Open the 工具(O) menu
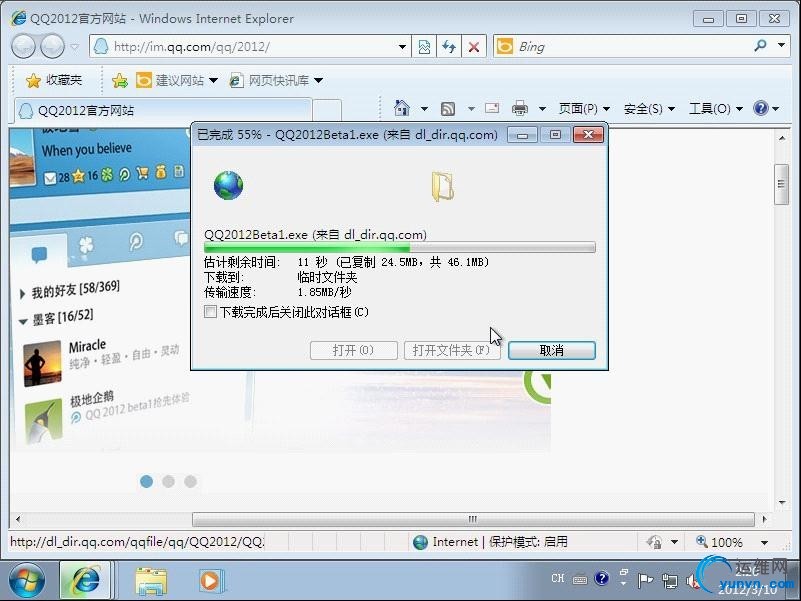This screenshot has height=601, width=801. click(x=715, y=108)
